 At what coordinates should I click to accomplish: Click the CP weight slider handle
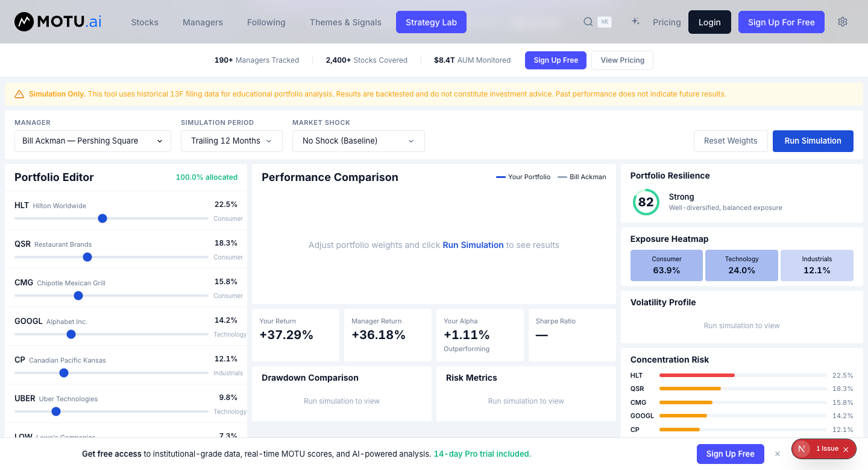pyautogui.click(x=64, y=373)
